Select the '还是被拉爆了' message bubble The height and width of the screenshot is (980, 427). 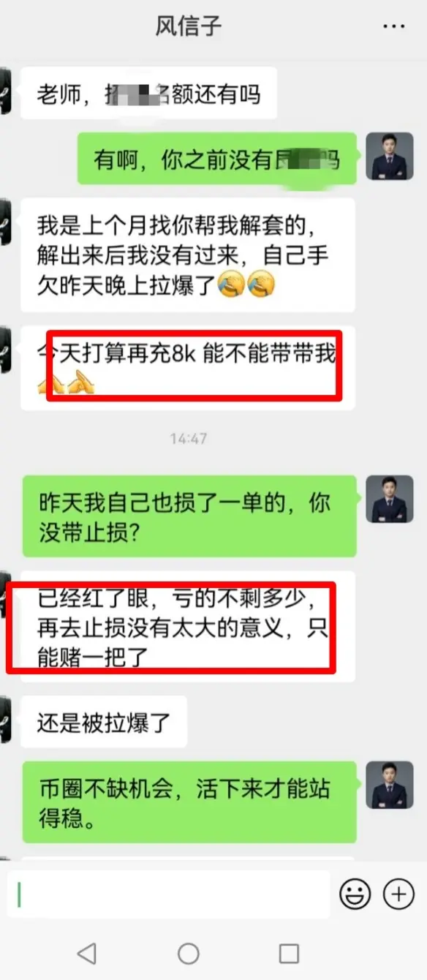pyautogui.click(x=104, y=721)
